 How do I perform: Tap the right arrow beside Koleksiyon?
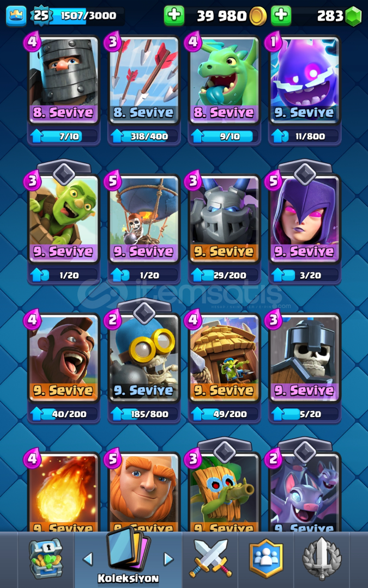pos(168,559)
